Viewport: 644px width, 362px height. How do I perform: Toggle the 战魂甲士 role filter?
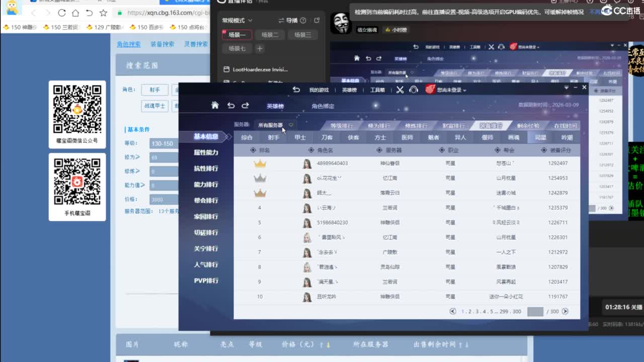point(154,106)
